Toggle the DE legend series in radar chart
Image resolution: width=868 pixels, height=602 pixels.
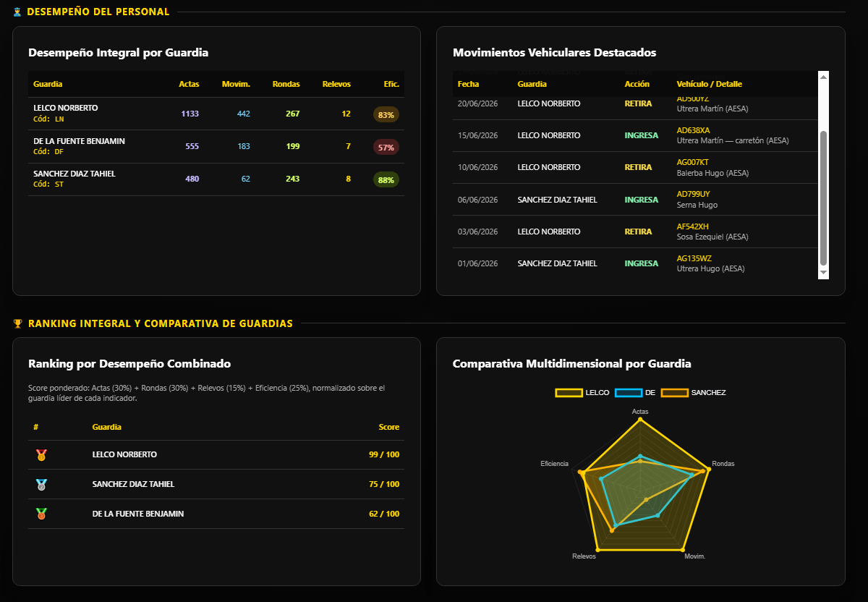[x=635, y=392]
